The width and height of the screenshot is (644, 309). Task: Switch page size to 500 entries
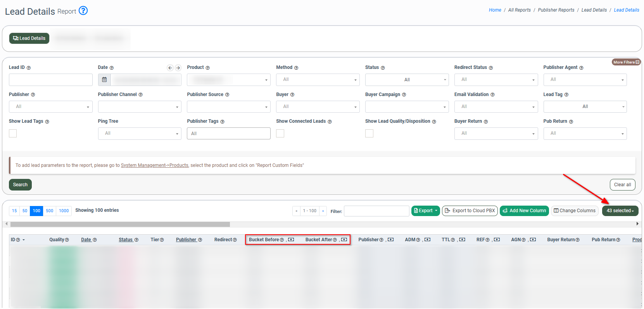[50, 211]
